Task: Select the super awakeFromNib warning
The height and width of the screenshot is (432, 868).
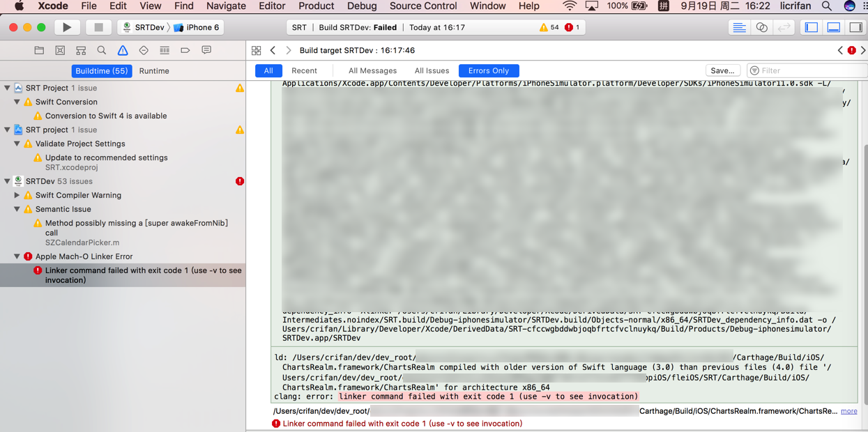Action: point(123,233)
